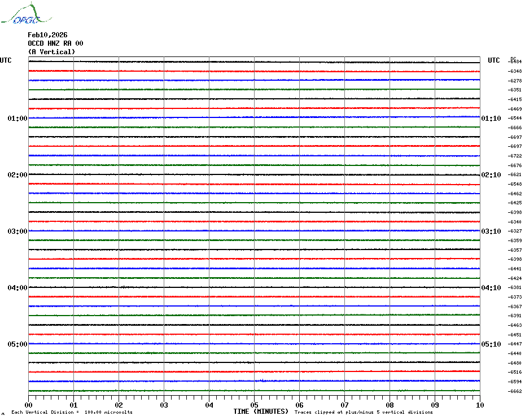525x420 pixels.
Task: Select the (A Vertical) component label
Action: (x=51, y=52)
